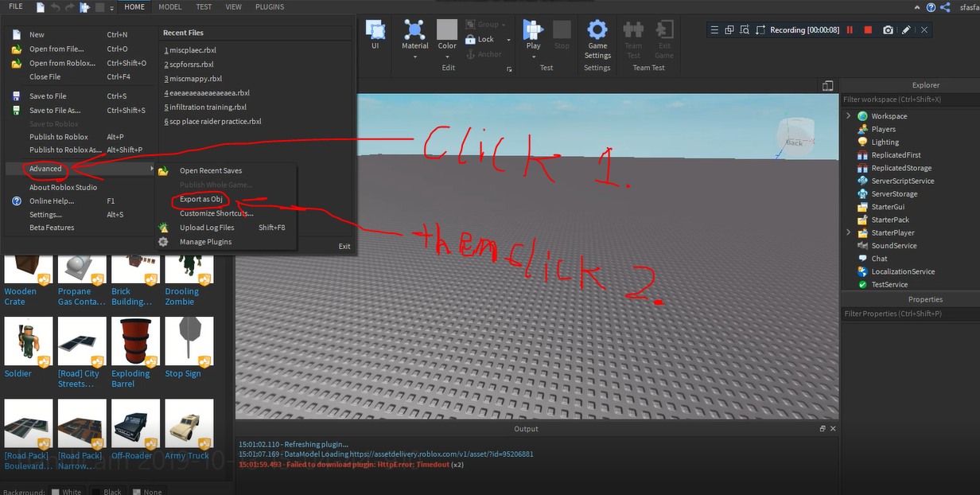Open the quick access bar dropdown arrow
This screenshot has width=980, height=495.
(x=112, y=7)
